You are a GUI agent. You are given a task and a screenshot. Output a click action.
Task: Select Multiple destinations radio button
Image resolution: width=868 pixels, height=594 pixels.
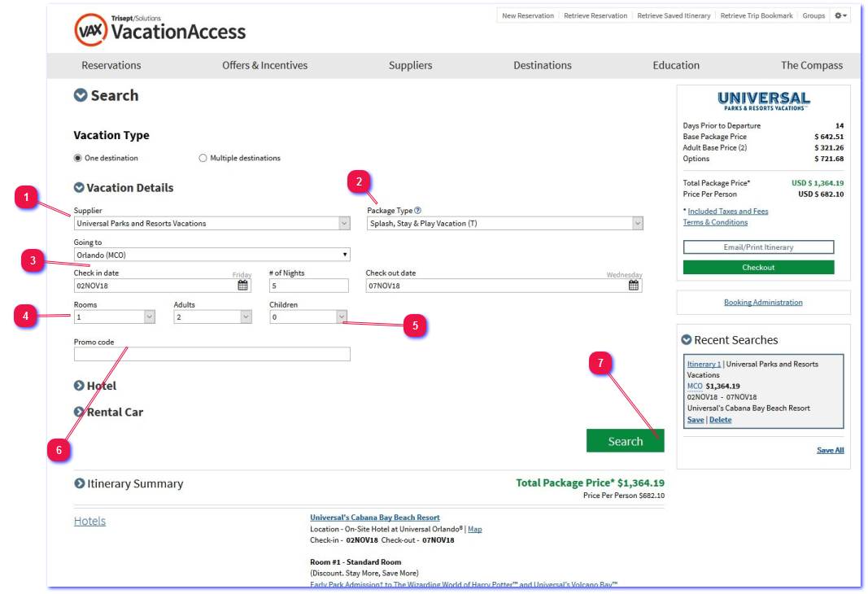point(203,159)
